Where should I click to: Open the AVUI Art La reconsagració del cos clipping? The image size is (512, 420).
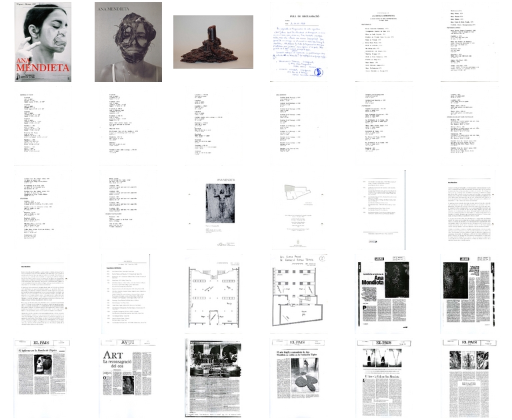pos(128,378)
